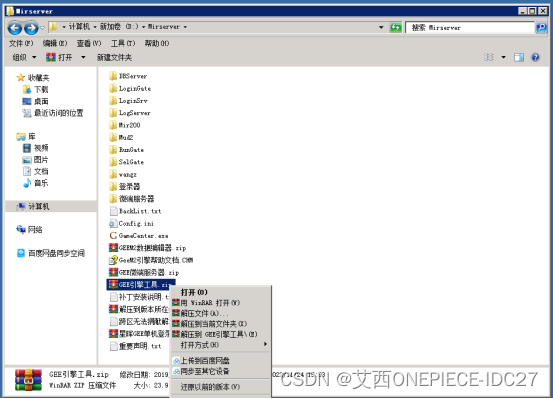Click the green refresh icon beside address bar
Screen dimensions: 553x399
tap(395, 27)
